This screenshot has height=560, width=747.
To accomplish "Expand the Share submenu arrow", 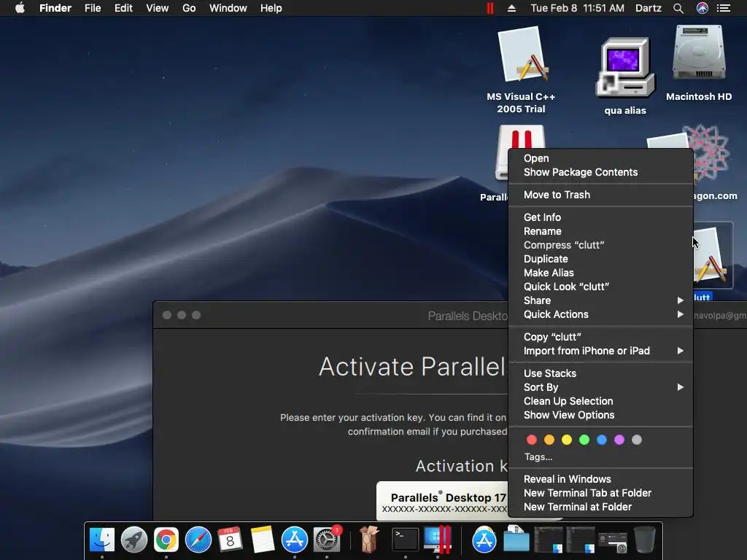I will click(681, 300).
